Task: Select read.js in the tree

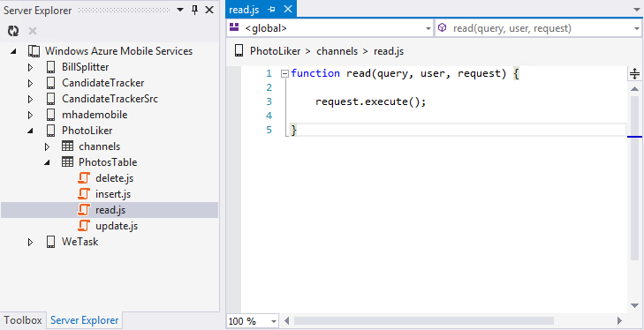Action: 110,210
